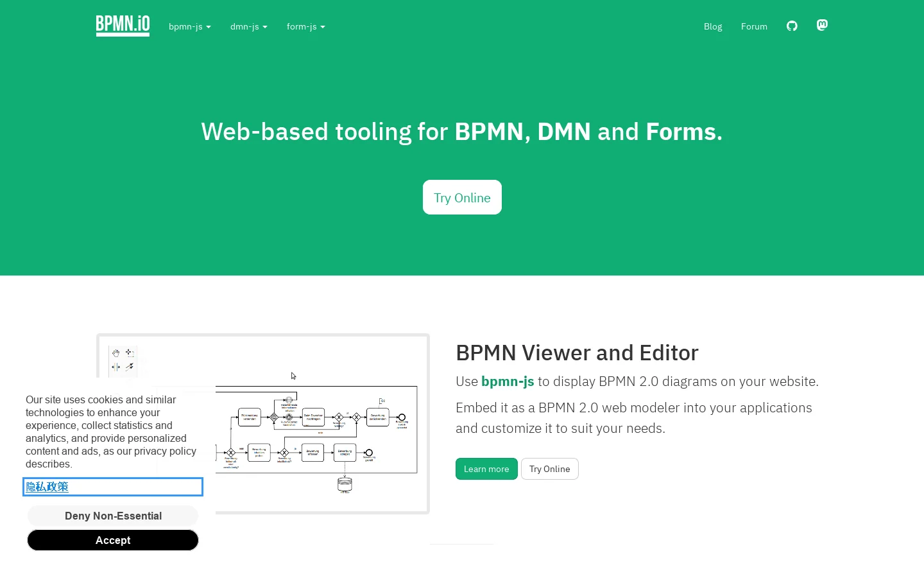Open the Blog page
924x578 pixels.
coord(713,26)
